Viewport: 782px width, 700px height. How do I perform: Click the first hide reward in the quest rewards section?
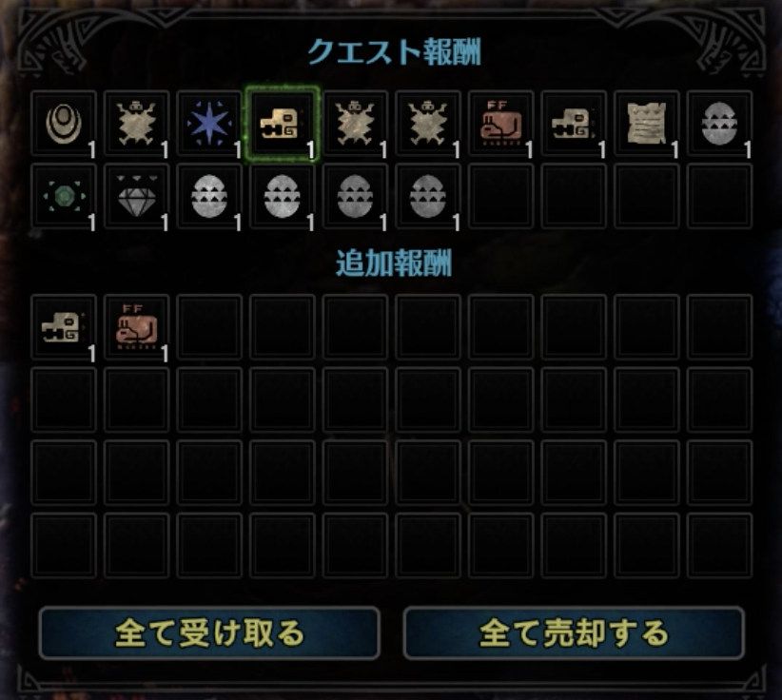(x=136, y=123)
